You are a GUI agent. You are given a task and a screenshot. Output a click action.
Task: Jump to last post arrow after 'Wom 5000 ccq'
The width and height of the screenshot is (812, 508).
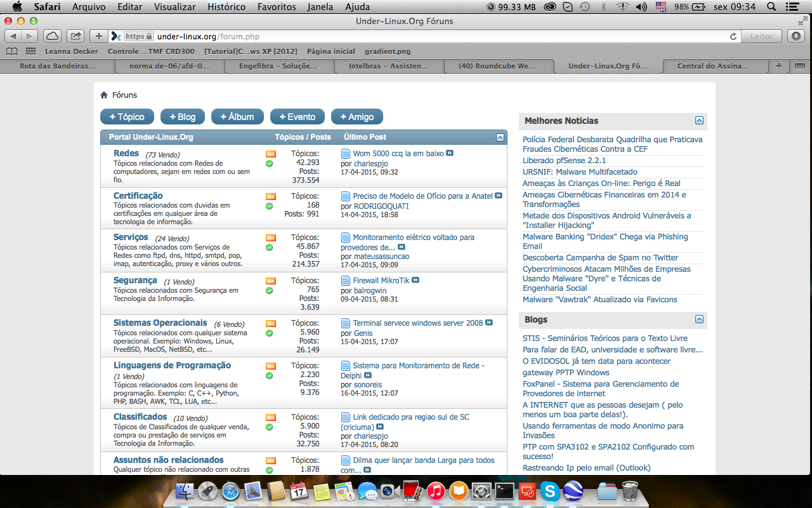450,153
